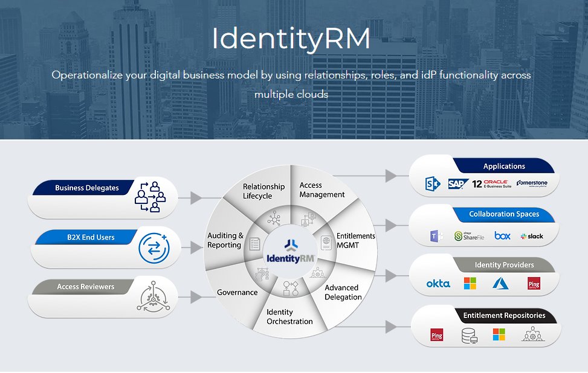The width and height of the screenshot is (588, 373).
Task: Click the Cornerstone logo under Applications
Action: pos(532,183)
